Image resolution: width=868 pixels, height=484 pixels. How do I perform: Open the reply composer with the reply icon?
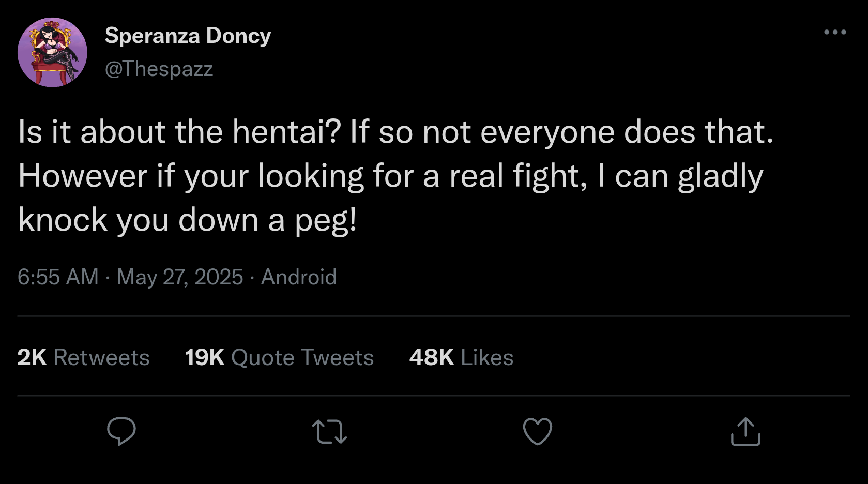pyautogui.click(x=122, y=431)
